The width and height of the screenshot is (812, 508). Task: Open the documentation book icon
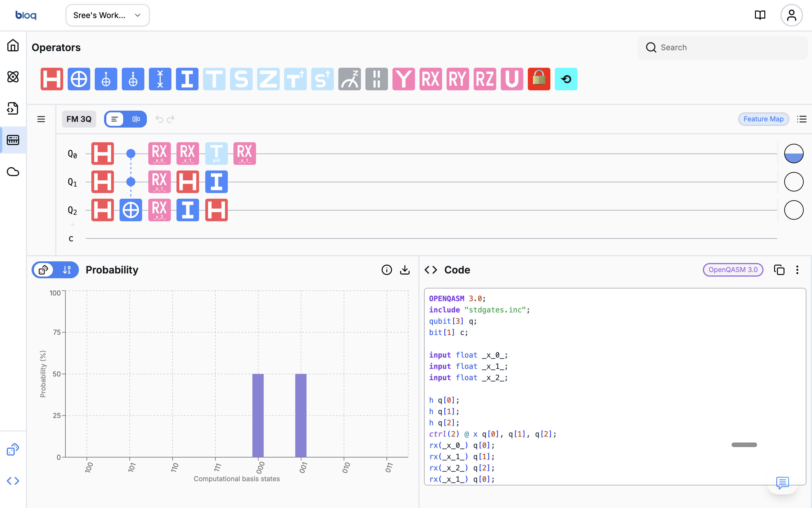(x=760, y=15)
